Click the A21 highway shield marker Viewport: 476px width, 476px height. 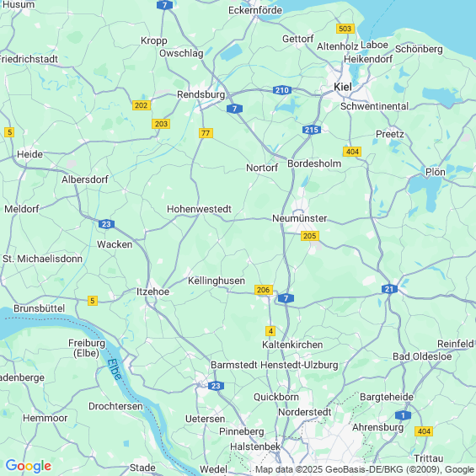(x=389, y=289)
